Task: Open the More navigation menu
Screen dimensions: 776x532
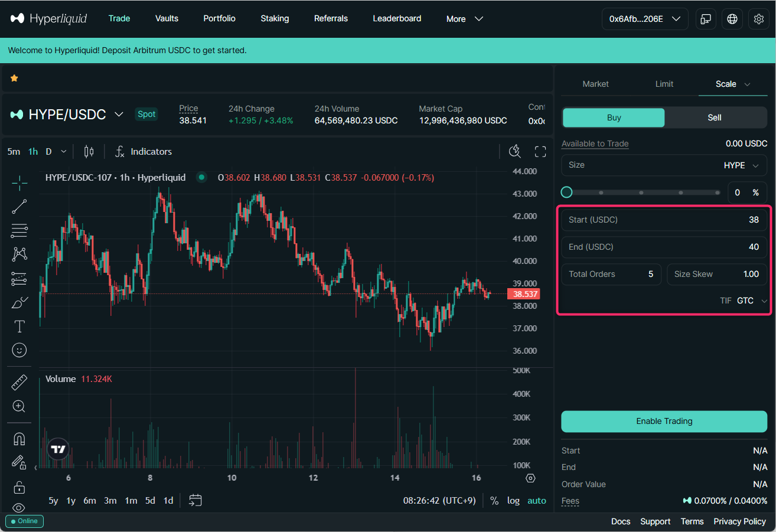Action: 465,19
